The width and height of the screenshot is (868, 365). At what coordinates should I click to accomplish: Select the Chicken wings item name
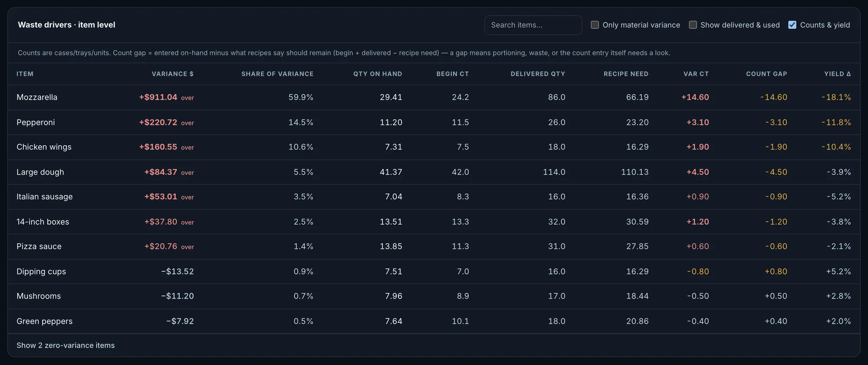point(44,147)
